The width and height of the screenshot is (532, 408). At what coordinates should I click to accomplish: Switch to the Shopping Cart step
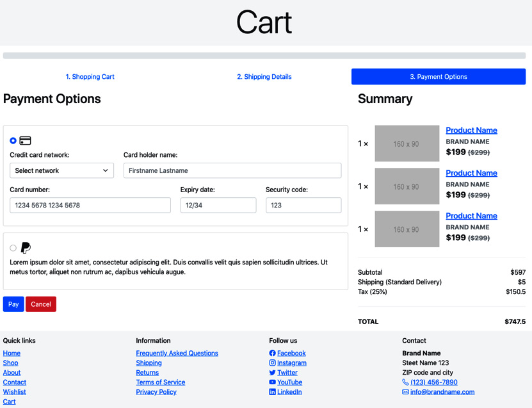pos(90,76)
